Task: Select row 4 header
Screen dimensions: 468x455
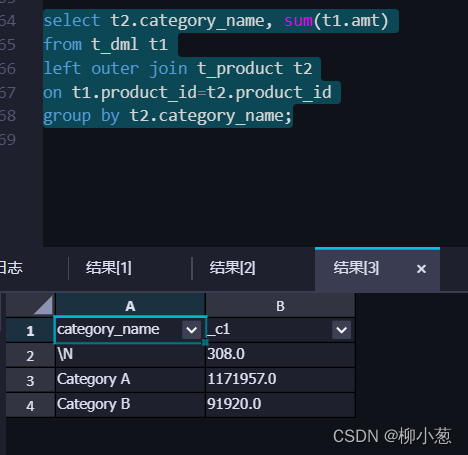Action: [30, 405]
